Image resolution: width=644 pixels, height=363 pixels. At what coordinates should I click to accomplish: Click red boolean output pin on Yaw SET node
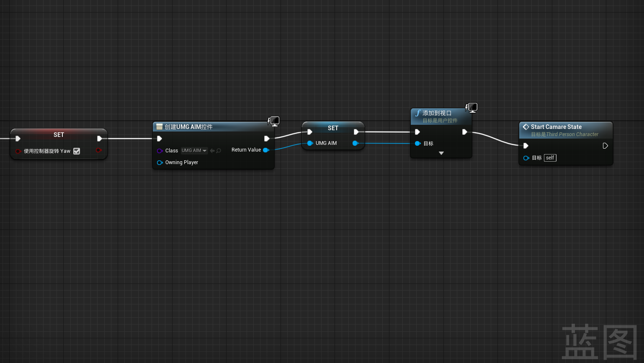click(x=98, y=150)
